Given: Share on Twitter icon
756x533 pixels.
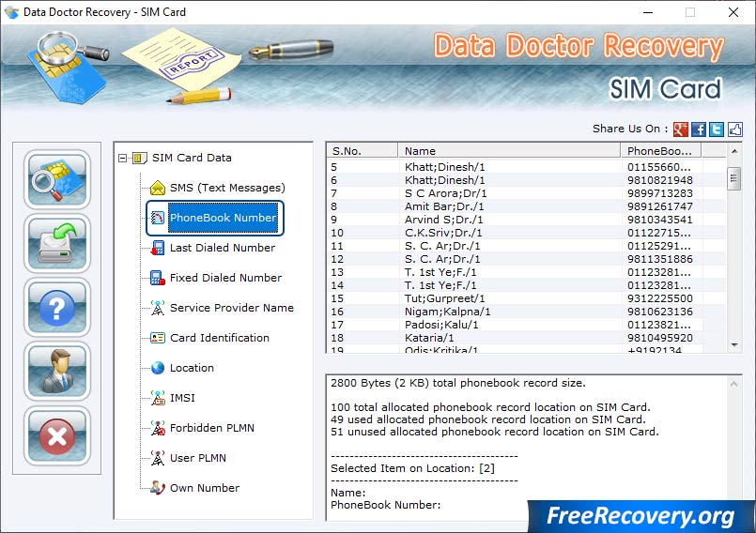Looking at the screenshot, I should [x=717, y=129].
